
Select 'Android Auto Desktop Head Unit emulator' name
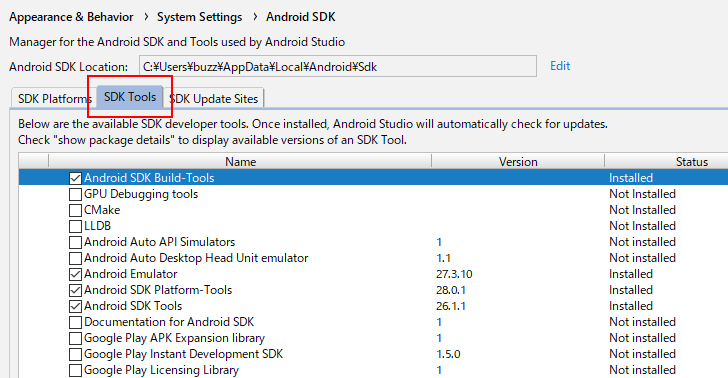(x=196, y=258)
